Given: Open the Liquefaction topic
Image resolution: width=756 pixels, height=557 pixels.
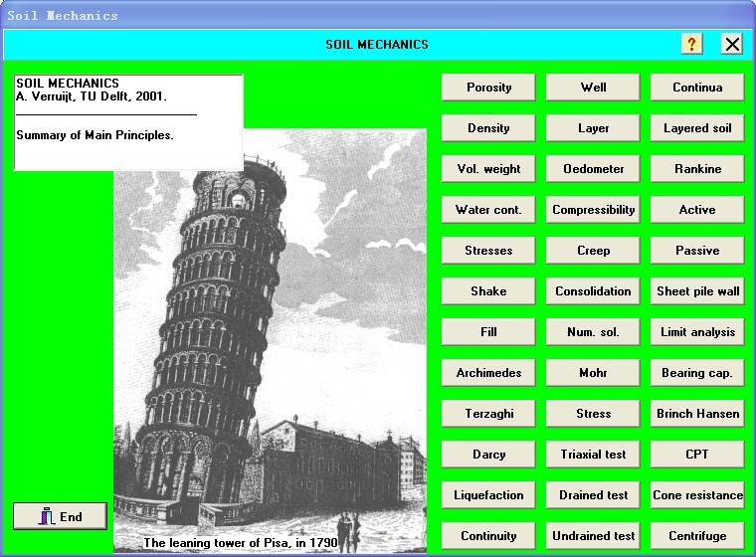Looking at the screenshot, I should click(x=488, y=495).
